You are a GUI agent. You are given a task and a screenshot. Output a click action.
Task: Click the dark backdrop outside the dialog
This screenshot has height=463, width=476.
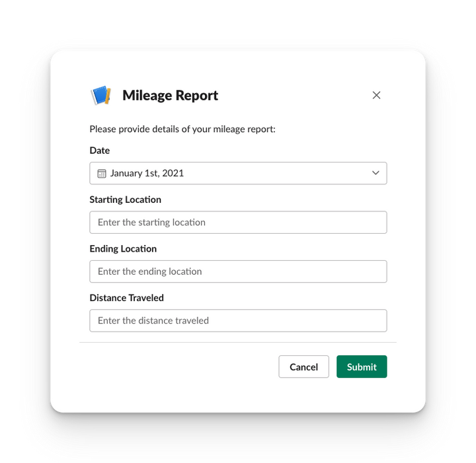pyautogui.click(x=24, y=231)
